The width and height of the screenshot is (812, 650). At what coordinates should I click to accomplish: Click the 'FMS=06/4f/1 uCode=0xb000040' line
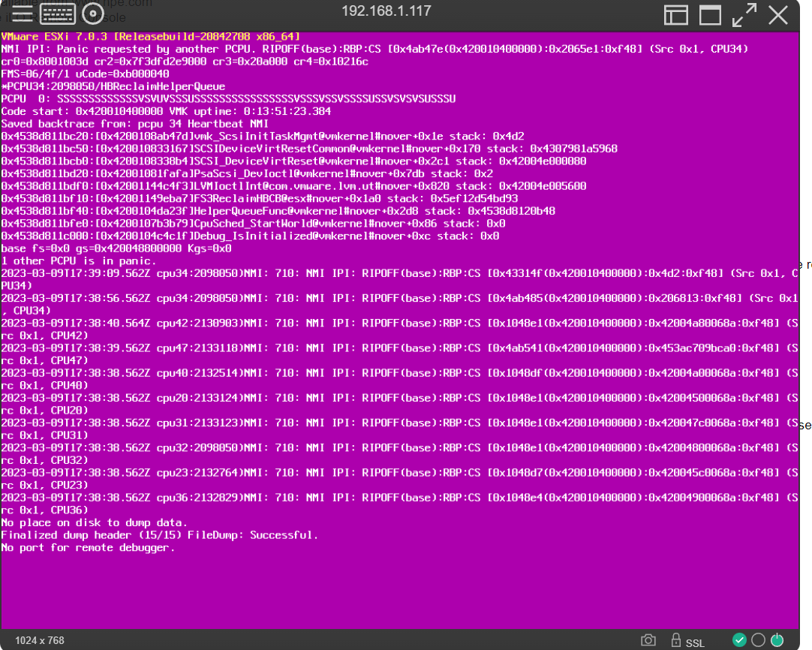click(x=85, y=74)
